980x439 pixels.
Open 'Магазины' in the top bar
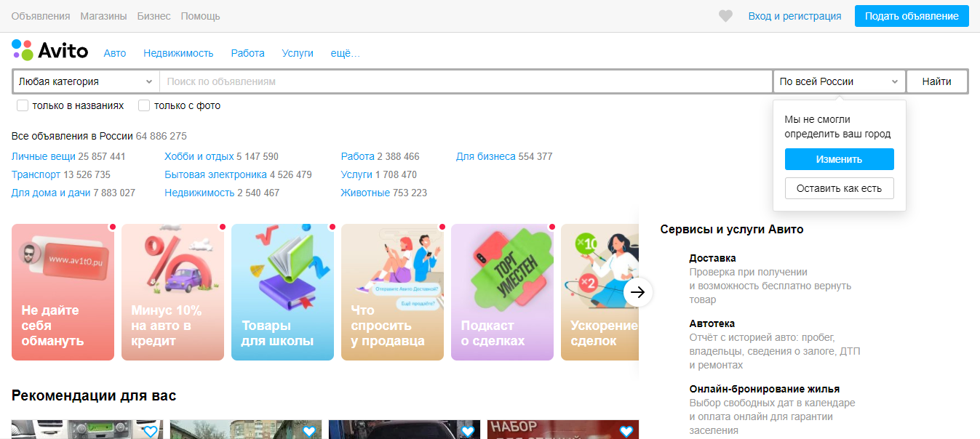click(103, 16)
